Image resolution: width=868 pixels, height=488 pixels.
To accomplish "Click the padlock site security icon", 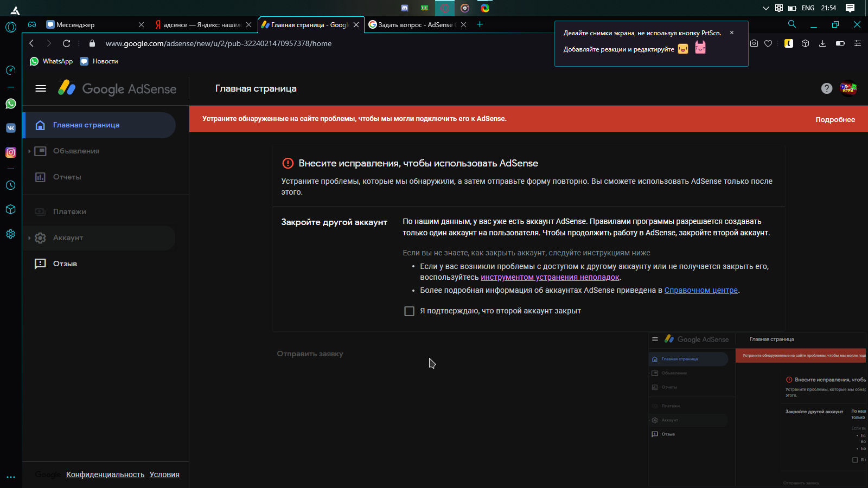I will point(92,43).
